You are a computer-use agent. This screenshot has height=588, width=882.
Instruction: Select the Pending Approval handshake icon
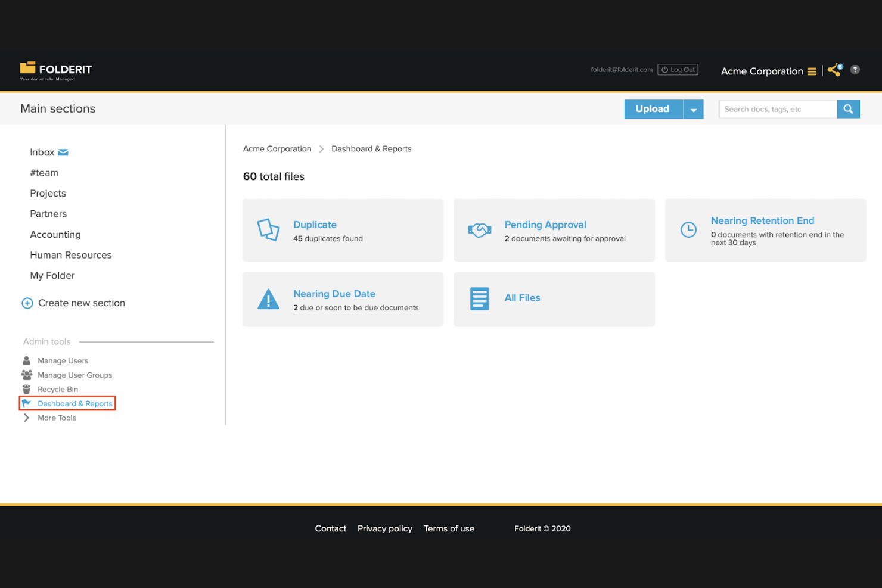479,229
